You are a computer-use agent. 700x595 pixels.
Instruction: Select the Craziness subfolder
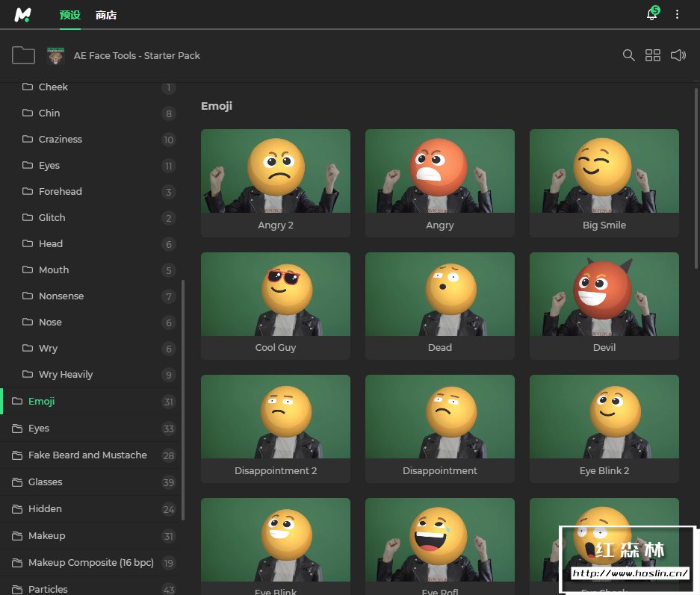(61, 140)
